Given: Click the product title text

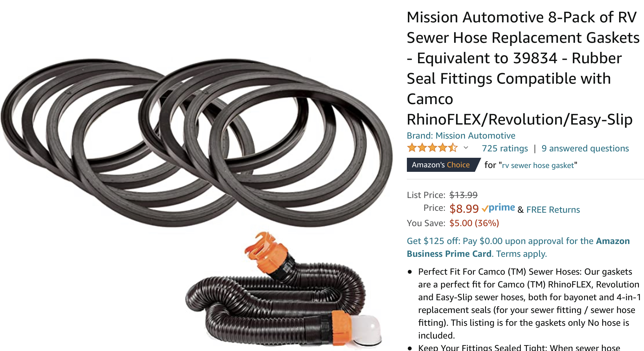Looking at the screenshot, I should [x=523, y=68].
